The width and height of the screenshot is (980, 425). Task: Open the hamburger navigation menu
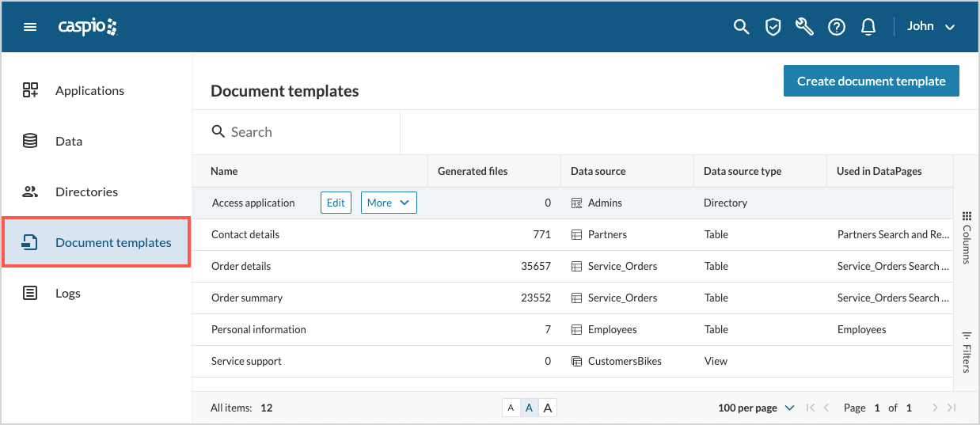coord(30,27)
